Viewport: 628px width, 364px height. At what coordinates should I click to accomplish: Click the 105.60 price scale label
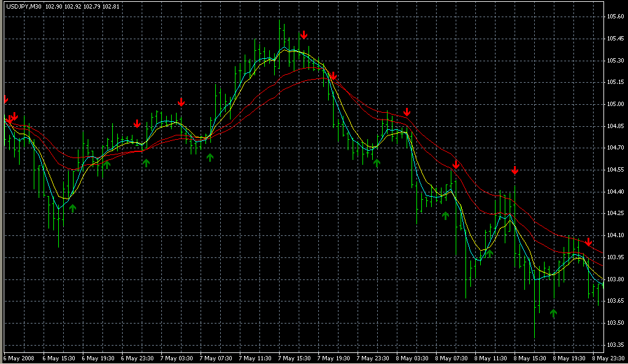615,17
